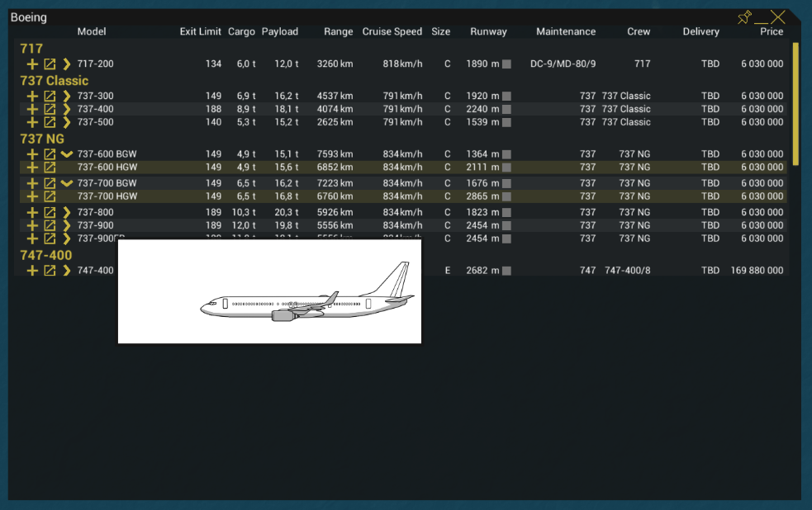Open the 737-800 details icon

click(50, 213)
